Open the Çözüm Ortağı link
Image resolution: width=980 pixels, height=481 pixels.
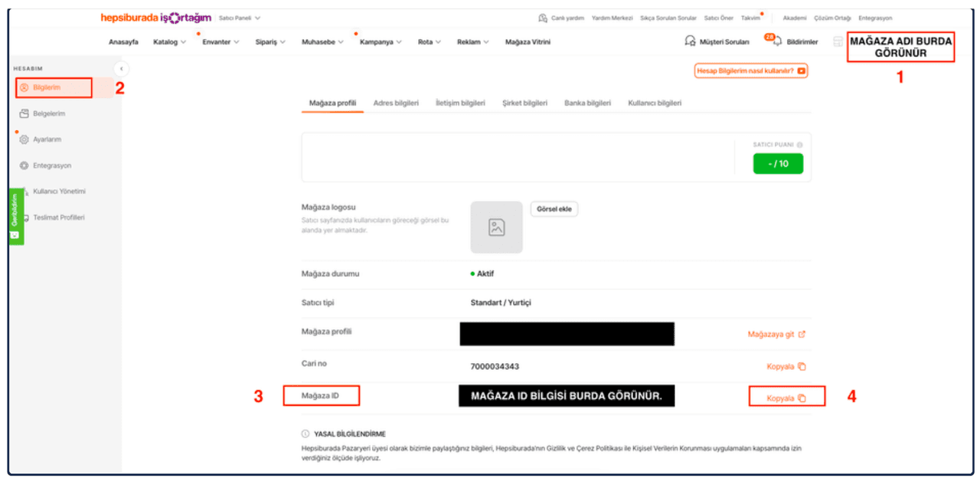pyautogui.click(x=832, y=18)
